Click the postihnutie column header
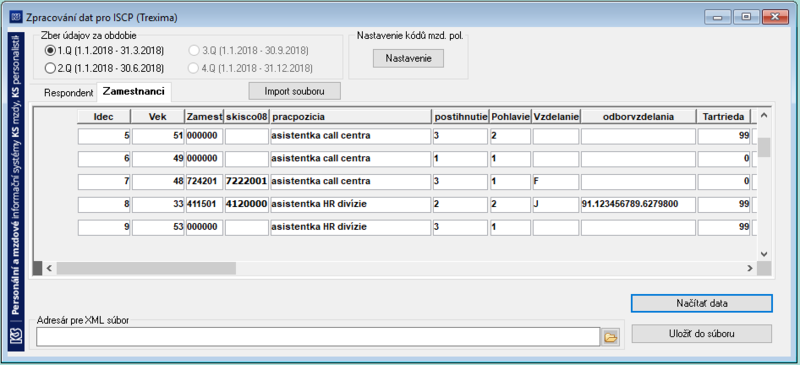The height and width of the screenshot is (365, 800). tap(461, 117)
